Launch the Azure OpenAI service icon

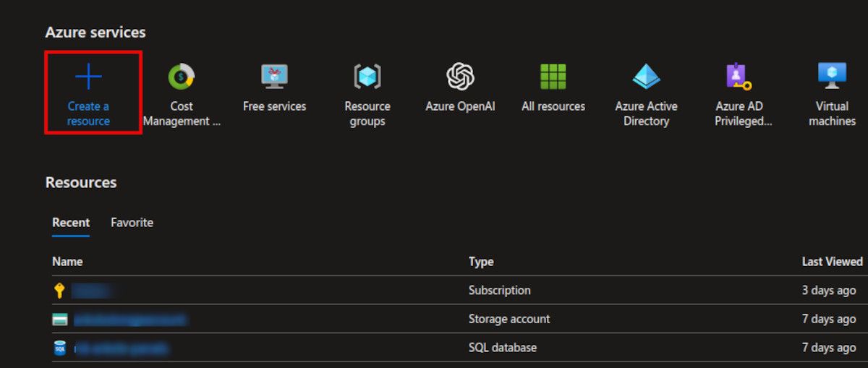click(460, 76)
